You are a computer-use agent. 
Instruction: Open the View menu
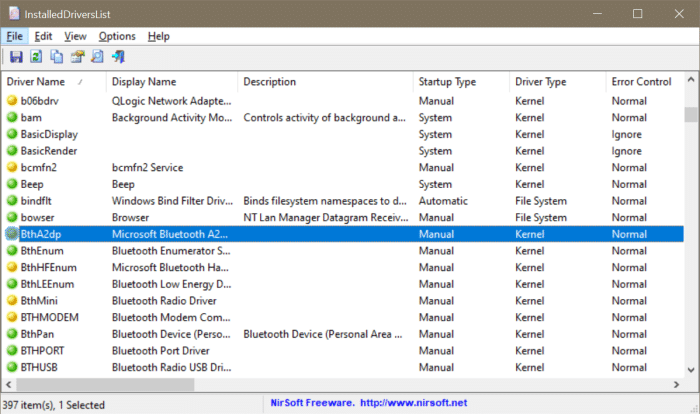(75, 36)
